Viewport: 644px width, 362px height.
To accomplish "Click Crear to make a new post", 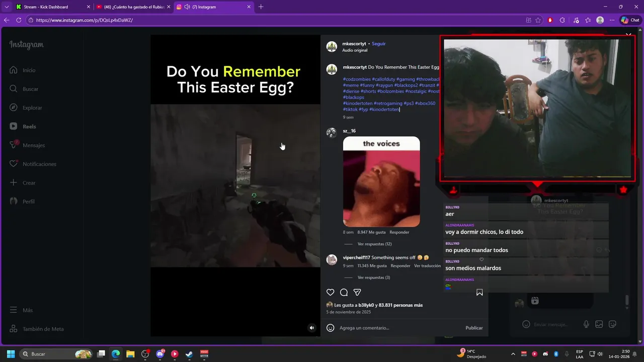I will pos(23,183).
